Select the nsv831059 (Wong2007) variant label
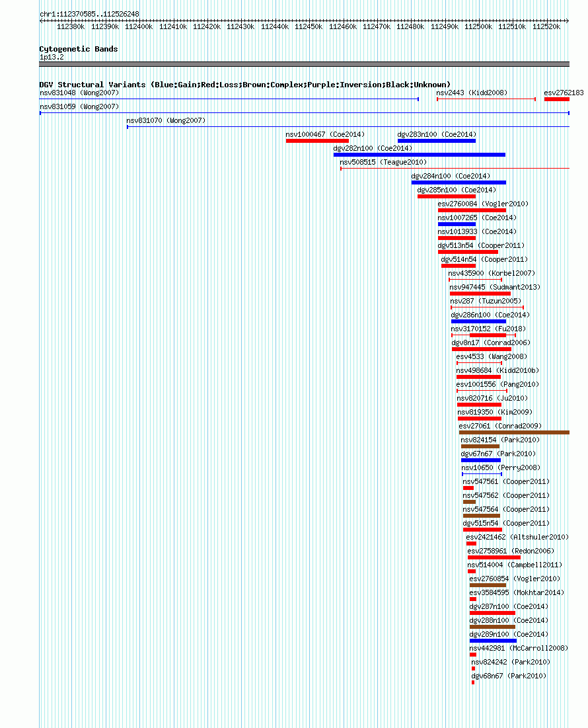 (79, 106)
